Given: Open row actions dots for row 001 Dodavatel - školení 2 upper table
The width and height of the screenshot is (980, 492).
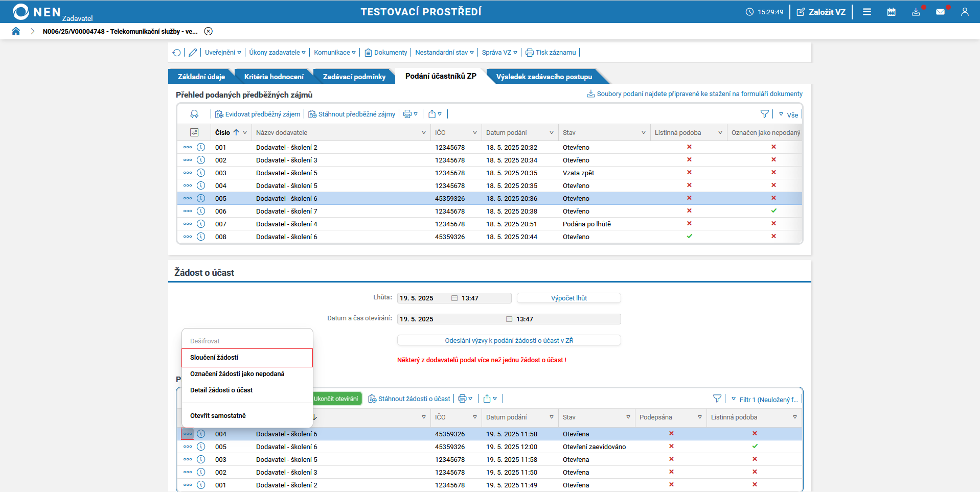Looking at the screenshot, I should click(188, 147).
